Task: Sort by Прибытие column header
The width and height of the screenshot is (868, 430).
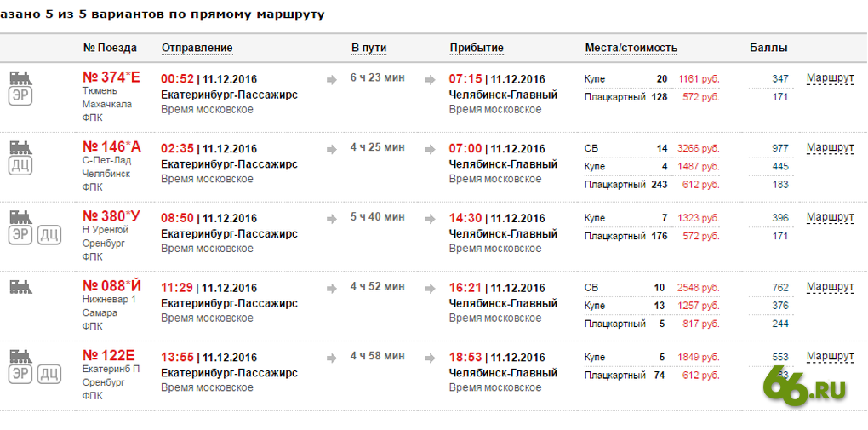Action: (477, 49)
